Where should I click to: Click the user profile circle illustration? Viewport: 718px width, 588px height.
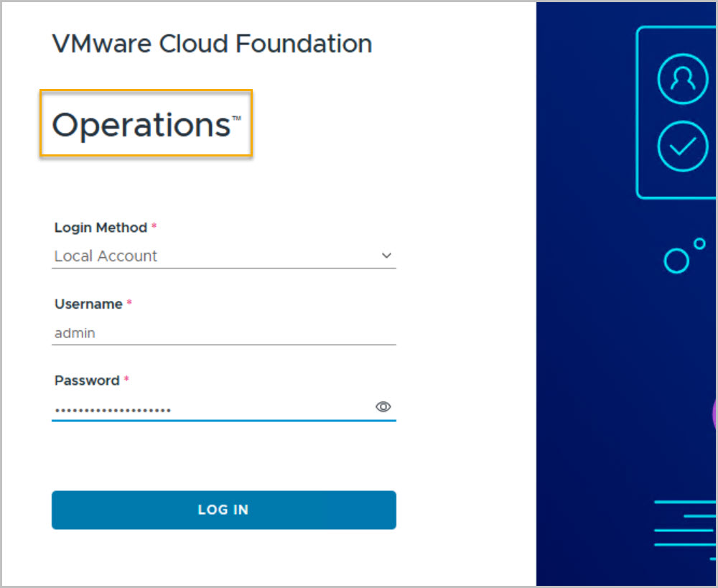(x=683, y=79)
